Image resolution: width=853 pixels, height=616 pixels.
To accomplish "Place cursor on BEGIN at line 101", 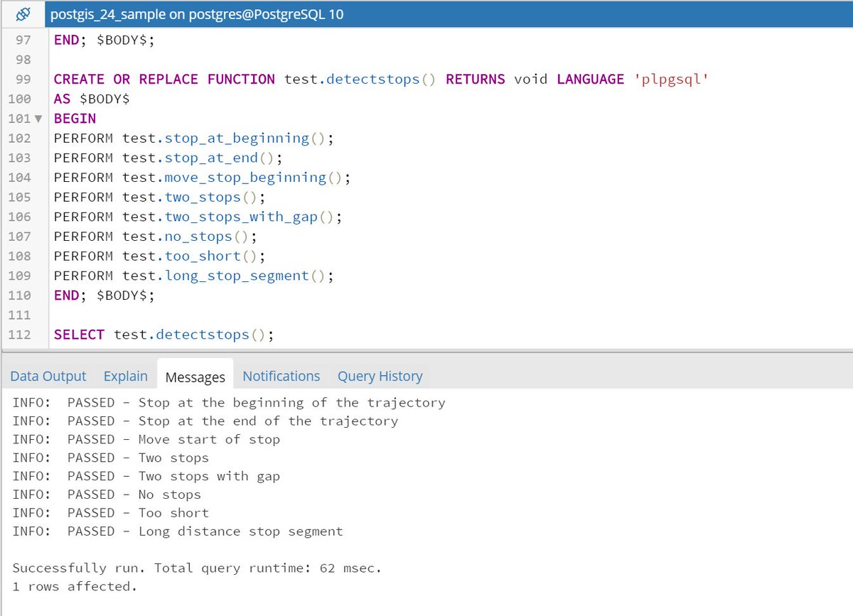I will click(x=75, y=119).
